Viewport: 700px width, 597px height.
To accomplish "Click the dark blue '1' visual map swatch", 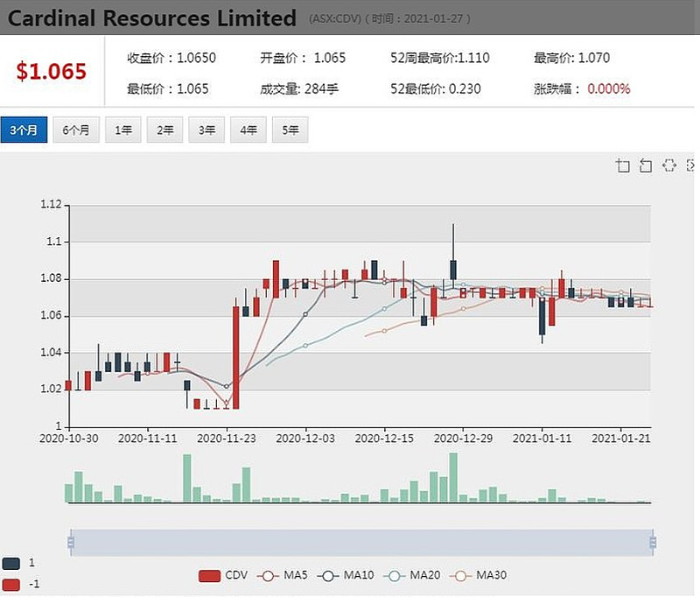I will (11, 563).
